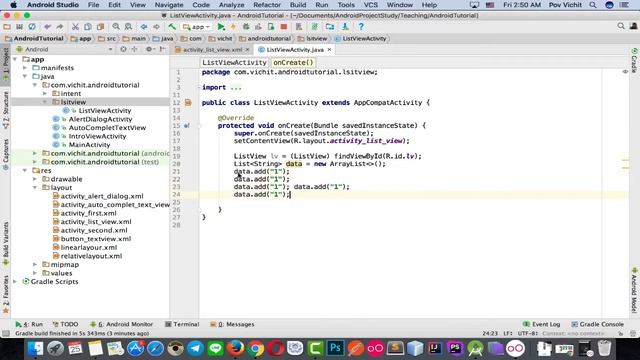Navigate Forward with right arrow icon
This screenshot has width=640, height=360.
(156, 27)
